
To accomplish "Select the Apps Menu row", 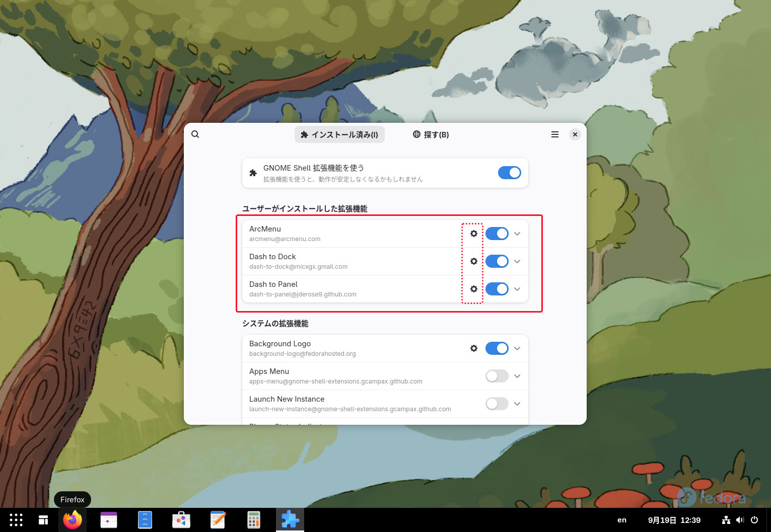I will click(x=385, y=376).
